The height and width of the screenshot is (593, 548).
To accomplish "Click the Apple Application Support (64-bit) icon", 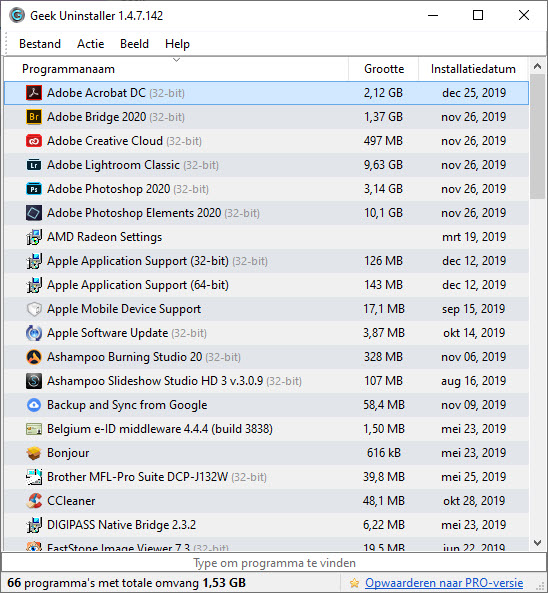I will pyautogui.click(x=34, y=285).
